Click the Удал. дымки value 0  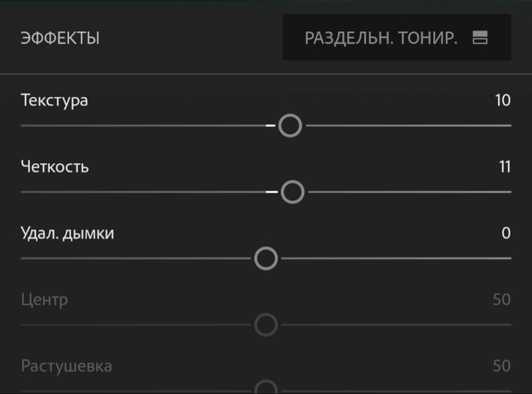(506, 233)
